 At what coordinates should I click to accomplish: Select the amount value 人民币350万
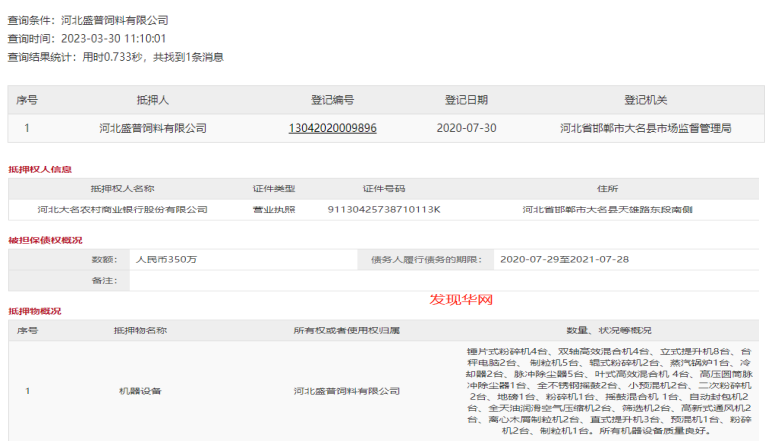tap(166, 260)
